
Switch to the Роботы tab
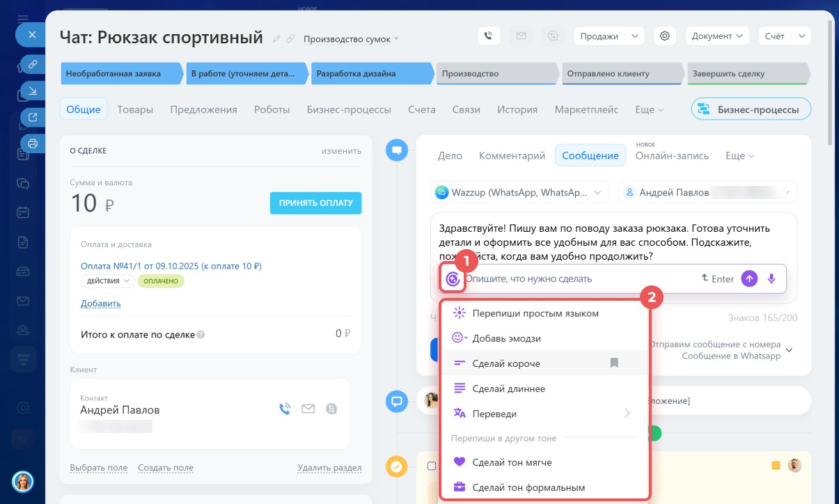[x=272, y=109]
